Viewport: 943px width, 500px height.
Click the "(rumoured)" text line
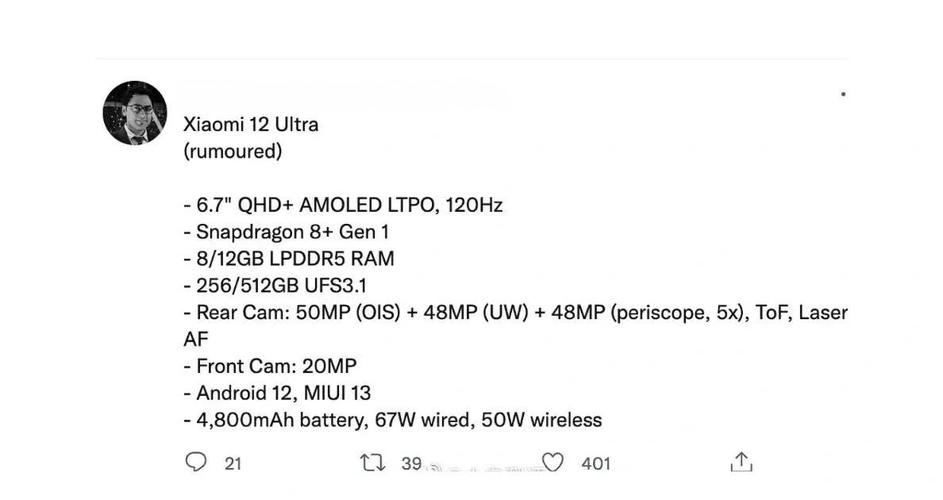233,152
